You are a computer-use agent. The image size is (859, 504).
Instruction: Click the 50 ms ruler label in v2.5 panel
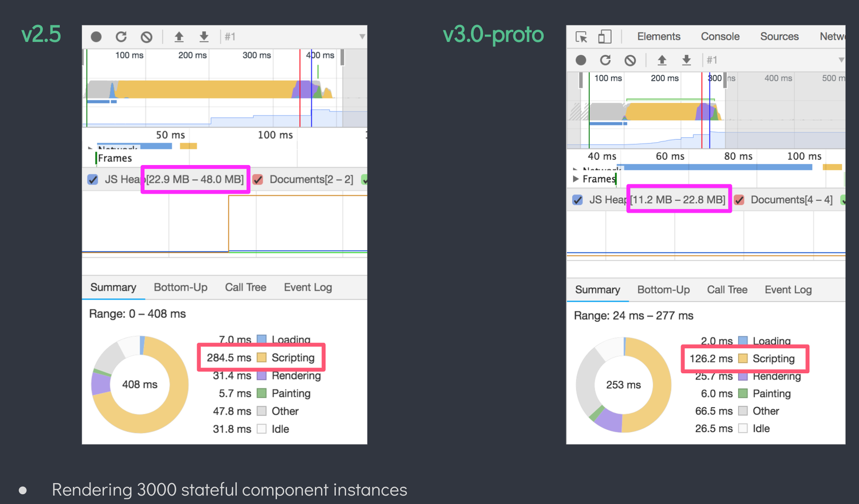[170, 135]
